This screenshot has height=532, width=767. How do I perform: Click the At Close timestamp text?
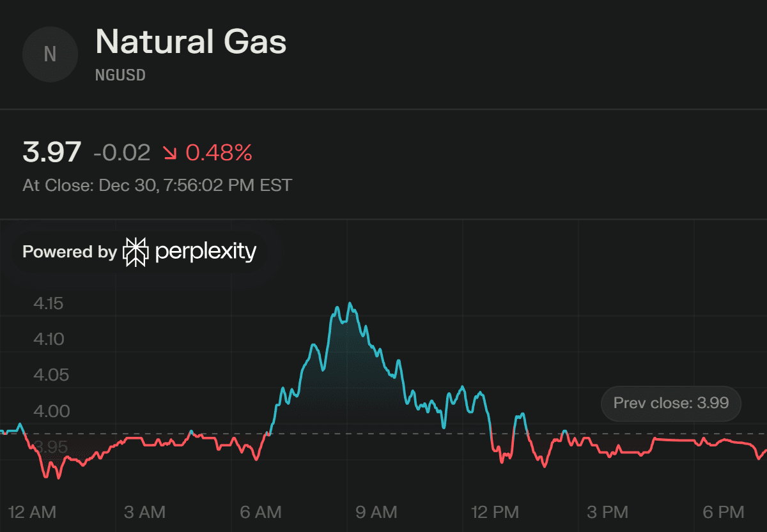(157, 185)
